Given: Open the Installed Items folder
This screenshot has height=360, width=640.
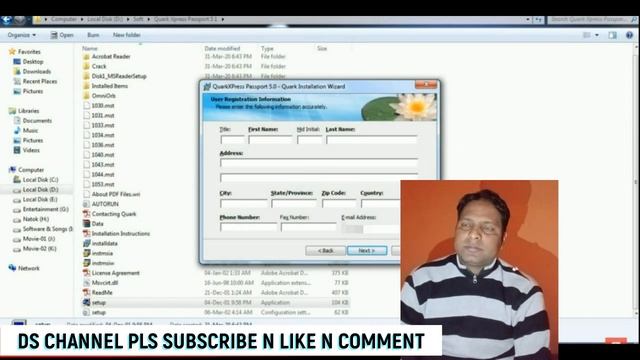Looking at the screenshot, I should [x=109, y=86].
